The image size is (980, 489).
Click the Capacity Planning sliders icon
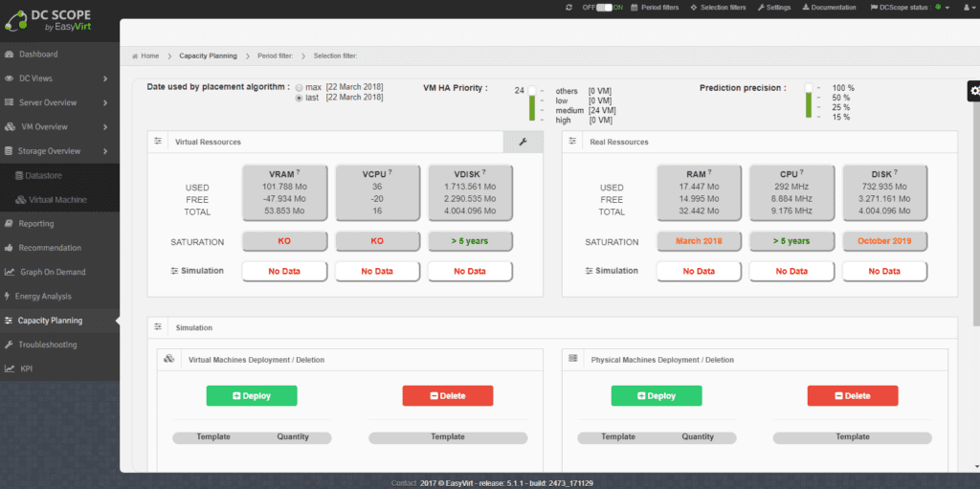8,321
